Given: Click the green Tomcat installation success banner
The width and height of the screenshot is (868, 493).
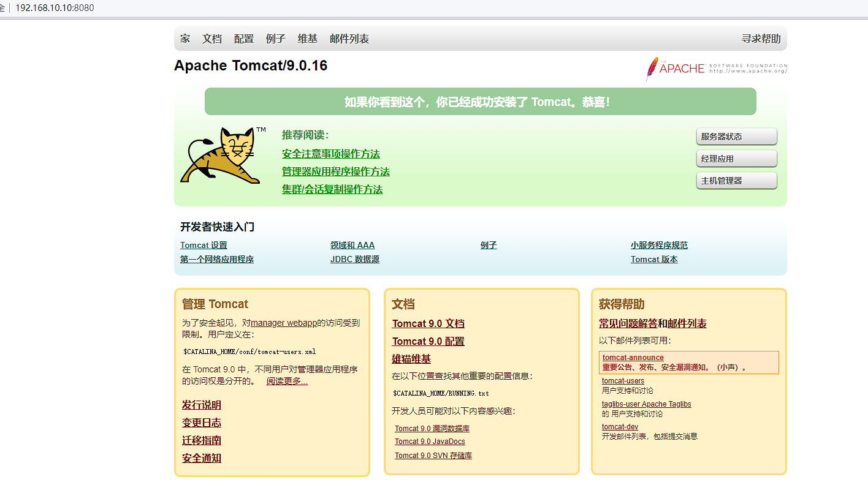Looking at the screenshot, I should click(481, 102).
